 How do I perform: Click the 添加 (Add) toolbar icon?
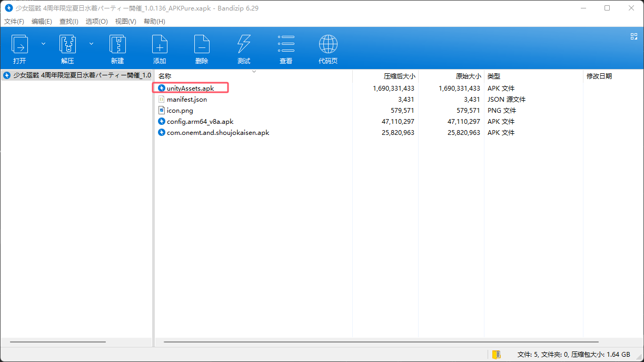(x=160, y=44)
